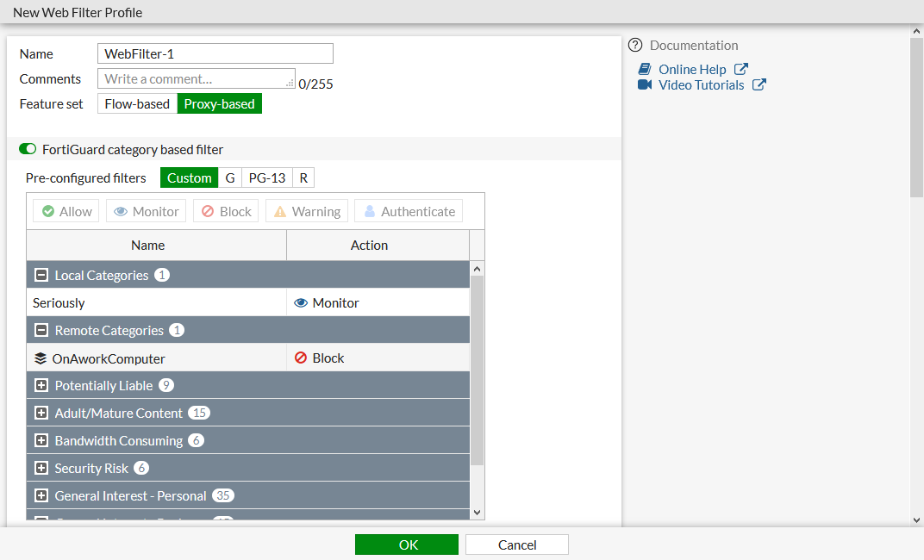Click the Comments text area
This screenshot has height=560, width=924.
(x=197, y=79)
